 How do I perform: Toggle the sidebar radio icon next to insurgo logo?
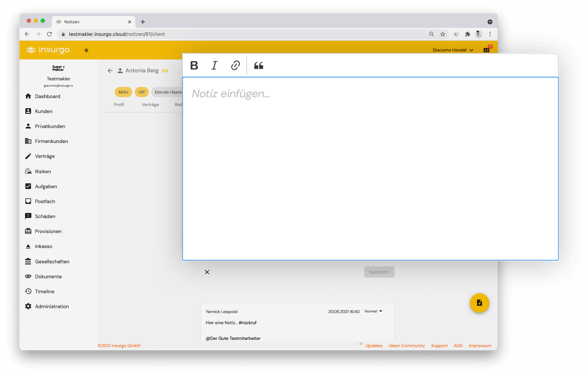(x=86, y=50)
